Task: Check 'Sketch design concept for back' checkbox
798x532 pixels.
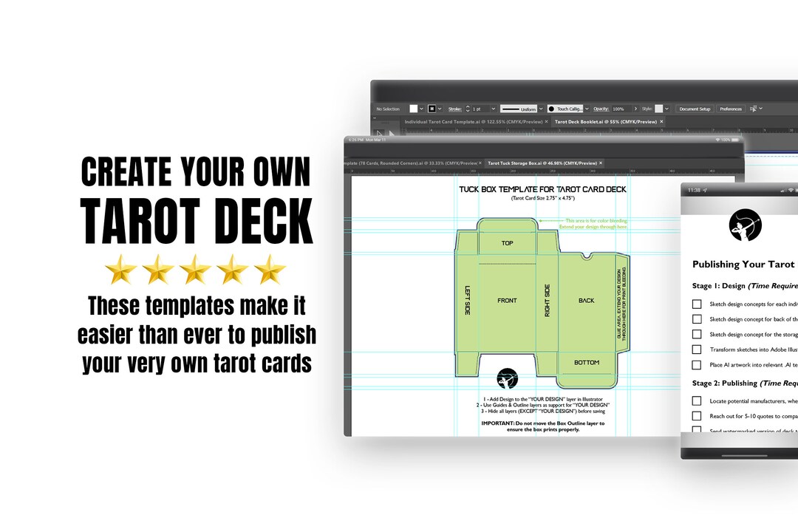Action: (697, 319)
